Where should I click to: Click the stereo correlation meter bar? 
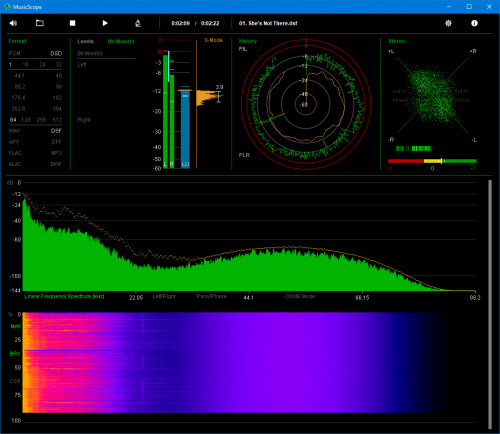tap(432, 161)
